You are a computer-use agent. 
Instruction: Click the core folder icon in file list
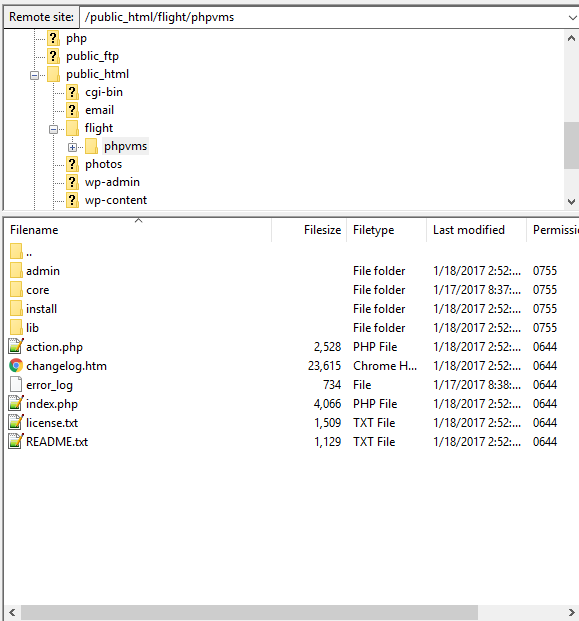(16, 290)
